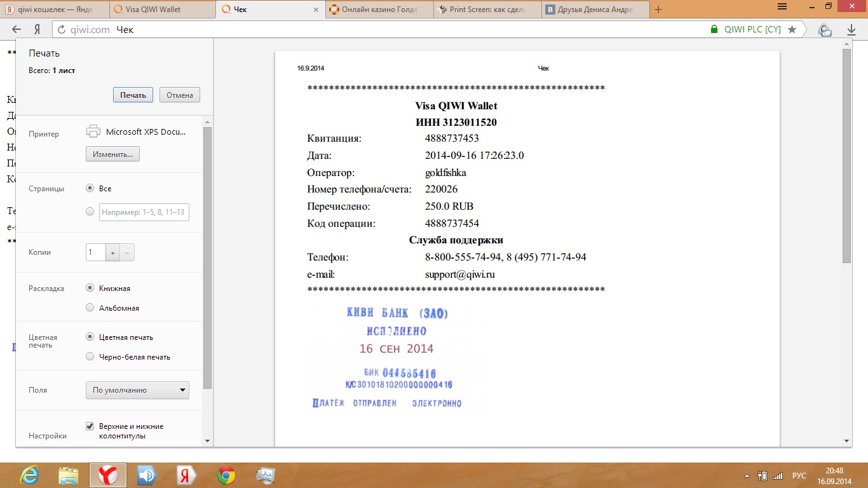Click the preview scrollbar's top arrow

tap(846, 44)
